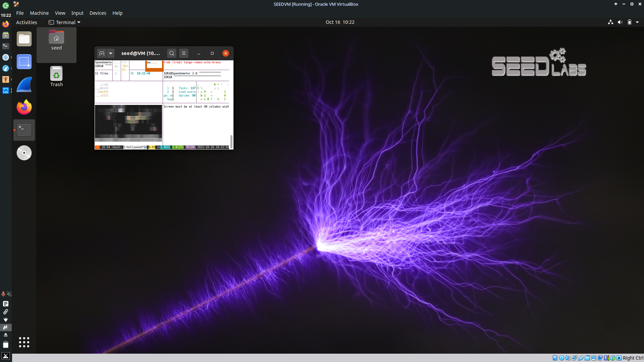
Task: Click the terminal vertical scrollbar
Action: coord(231,141)
